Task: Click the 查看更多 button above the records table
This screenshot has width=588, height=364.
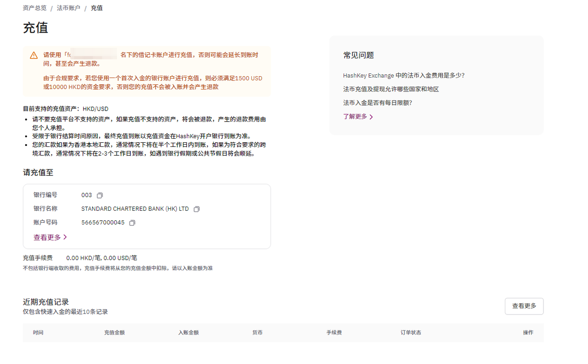Action: (x=524, y=306)
